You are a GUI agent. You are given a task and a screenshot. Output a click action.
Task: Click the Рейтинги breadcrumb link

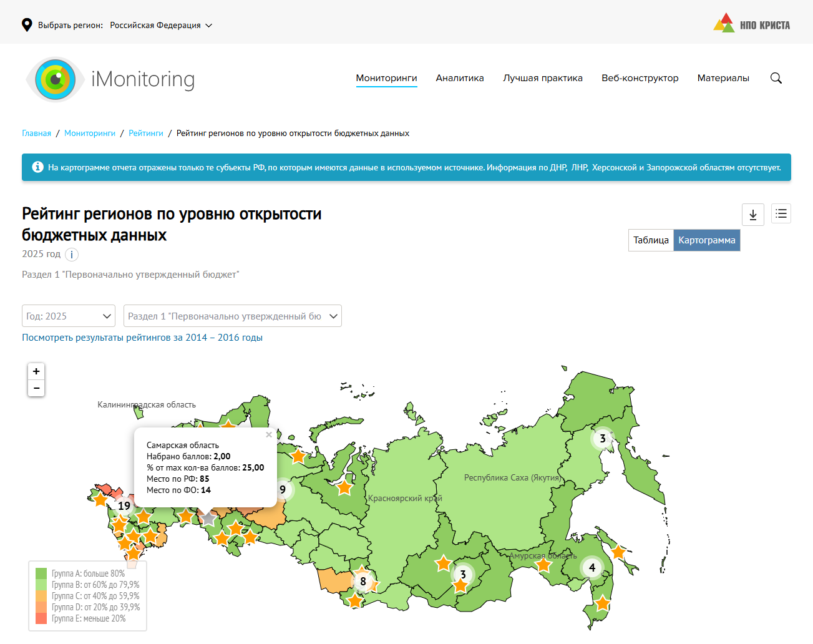tap(146, 134)
